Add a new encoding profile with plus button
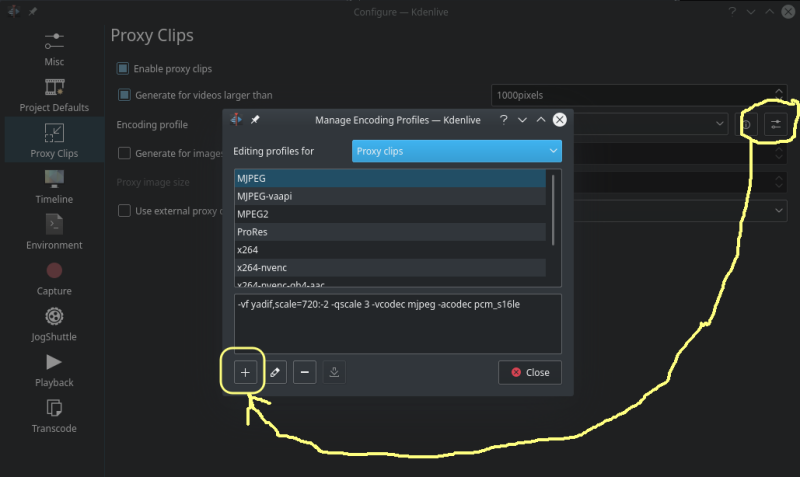Screen dimensions: 800x477 [x=245, y=372]
